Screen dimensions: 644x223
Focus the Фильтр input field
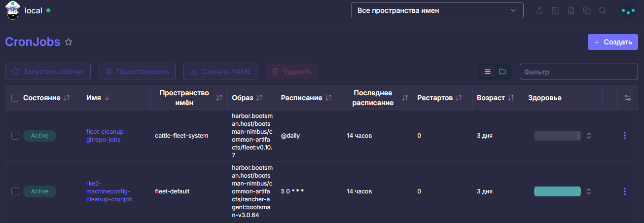pyautogui.click(x=579, y=72)
